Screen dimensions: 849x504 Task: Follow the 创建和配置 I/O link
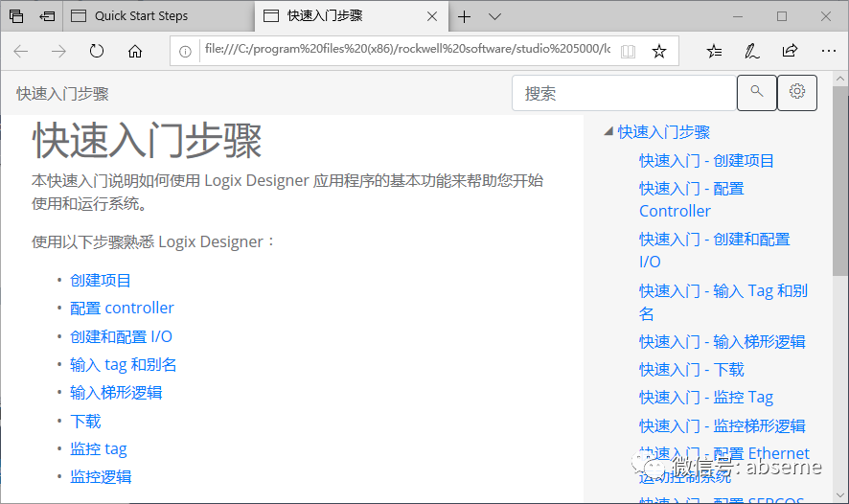pos(121,336)
